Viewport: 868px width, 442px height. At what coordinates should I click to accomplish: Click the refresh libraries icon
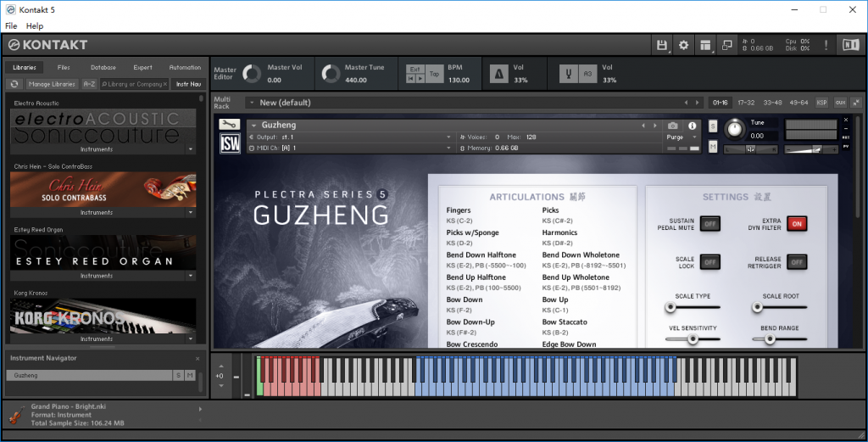[14, 84]
